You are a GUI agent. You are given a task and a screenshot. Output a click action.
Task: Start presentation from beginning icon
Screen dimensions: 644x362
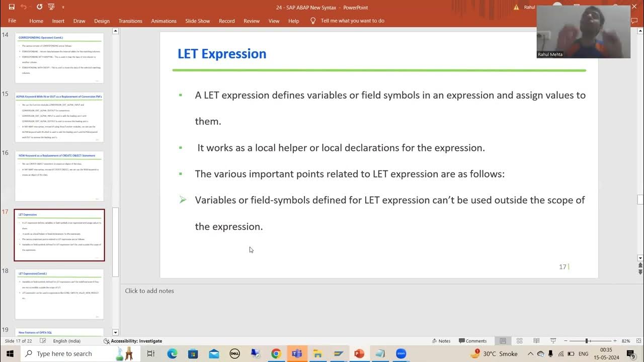click(51, 7)
